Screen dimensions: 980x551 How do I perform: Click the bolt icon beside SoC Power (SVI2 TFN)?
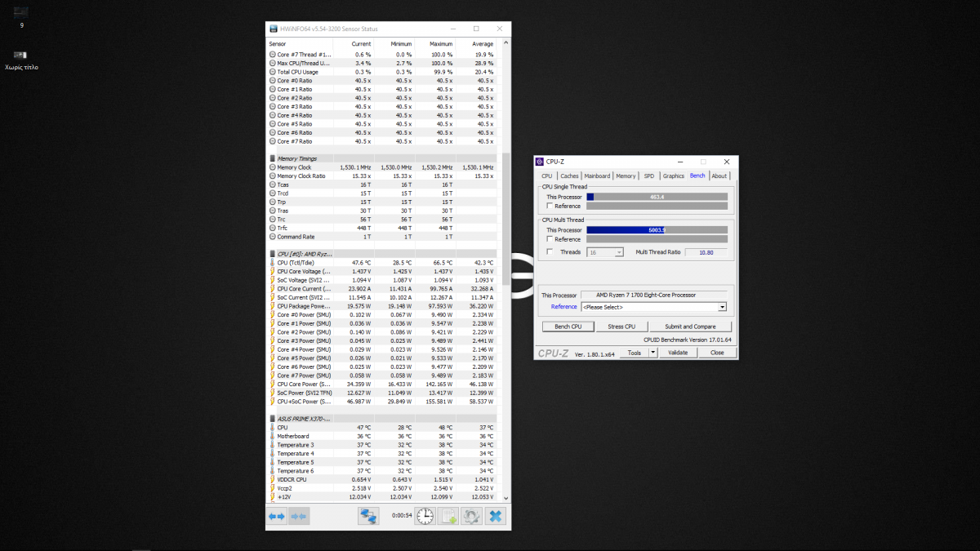pyautogui.click(x=272, y=393)
